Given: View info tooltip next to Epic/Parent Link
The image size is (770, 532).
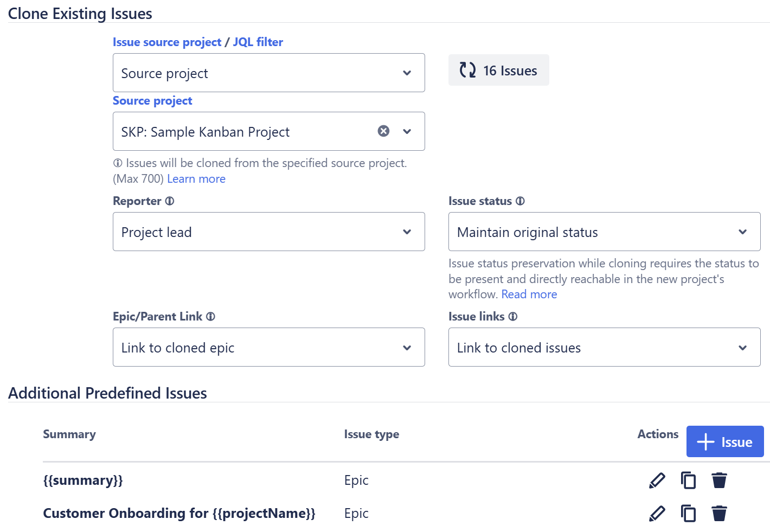Looking at the screenshot, I should point(211,316).
